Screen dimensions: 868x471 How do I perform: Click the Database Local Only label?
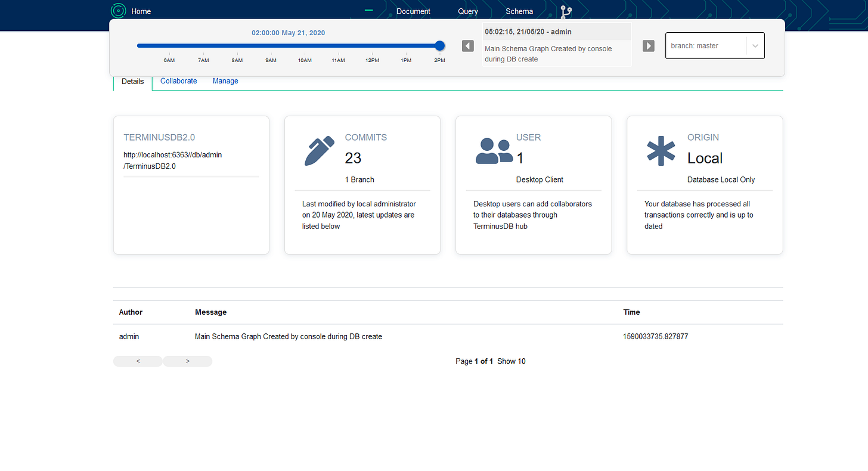[x=721, y=179]
